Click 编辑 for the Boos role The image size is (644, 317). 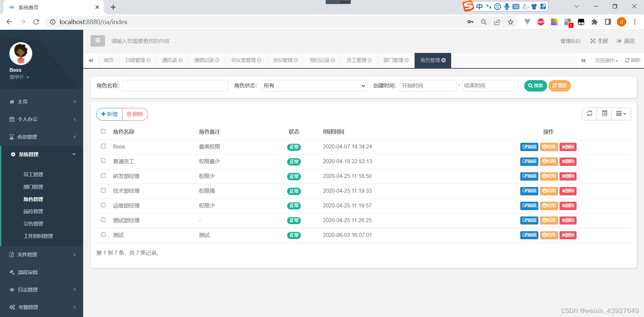click(x=529, y=147)
